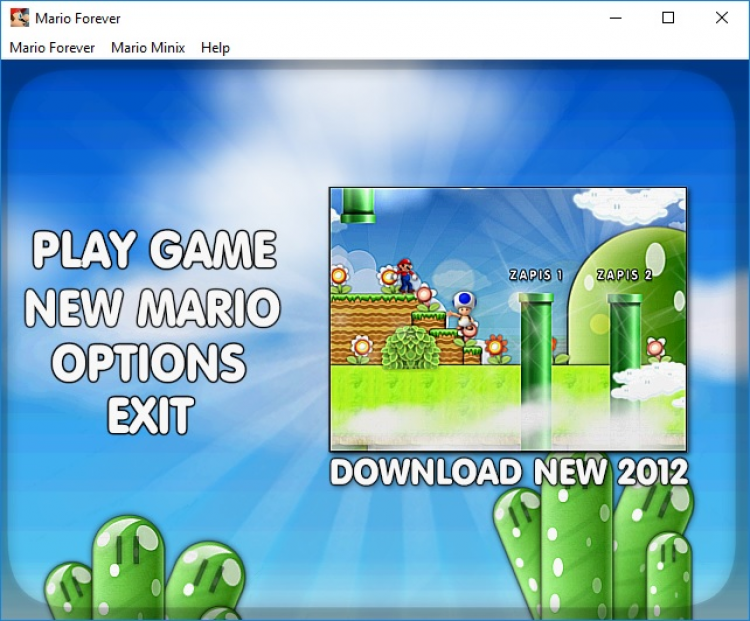
Task: Click the DOWNLOAD NEW 2012 link
Action: pyautogui.click(x=509, y=472)
